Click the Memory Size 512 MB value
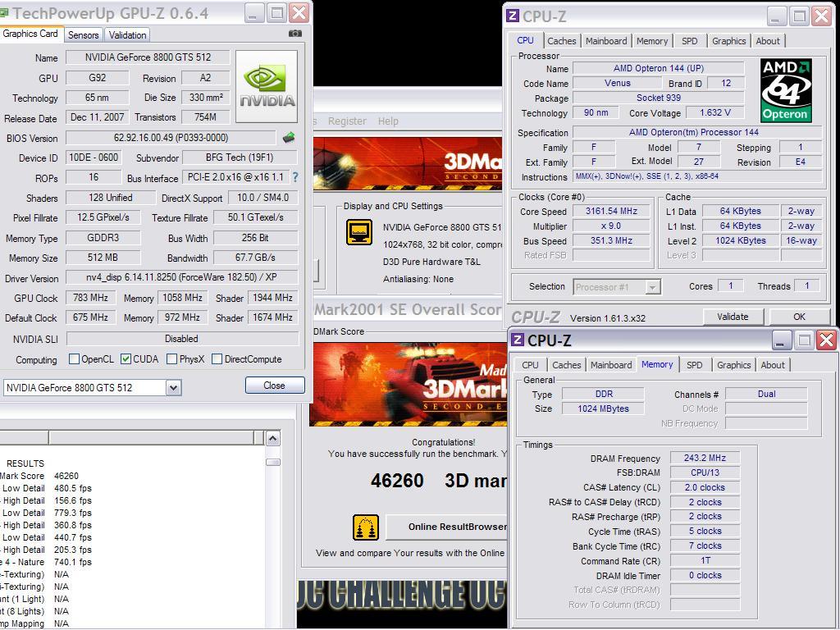This screenshot has height=630, width=840. (x=103, y=257)
